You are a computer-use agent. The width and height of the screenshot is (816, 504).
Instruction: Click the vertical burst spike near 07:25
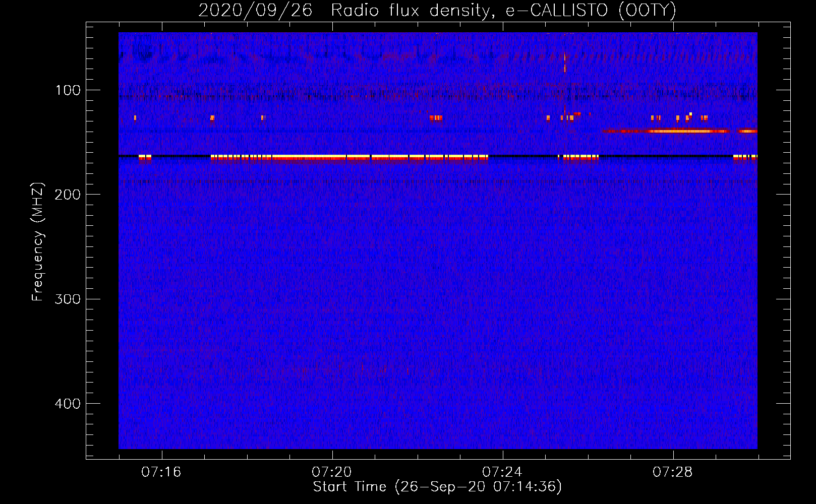(565, 63)
